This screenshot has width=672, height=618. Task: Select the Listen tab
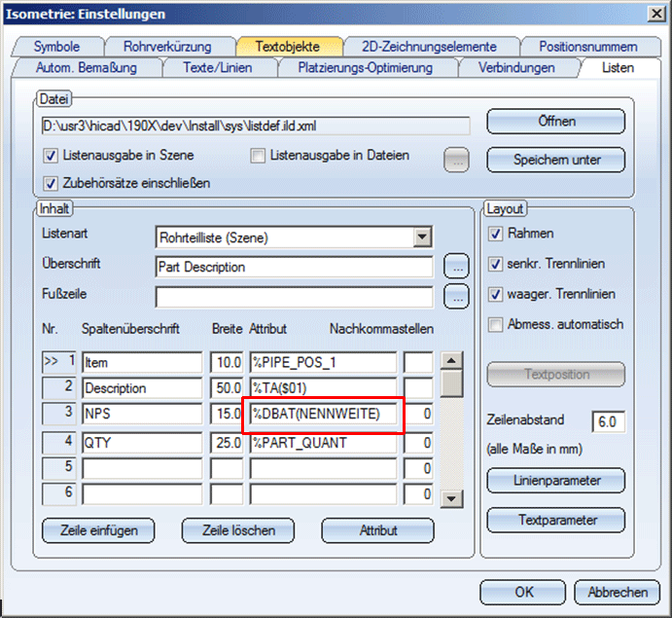618,68
